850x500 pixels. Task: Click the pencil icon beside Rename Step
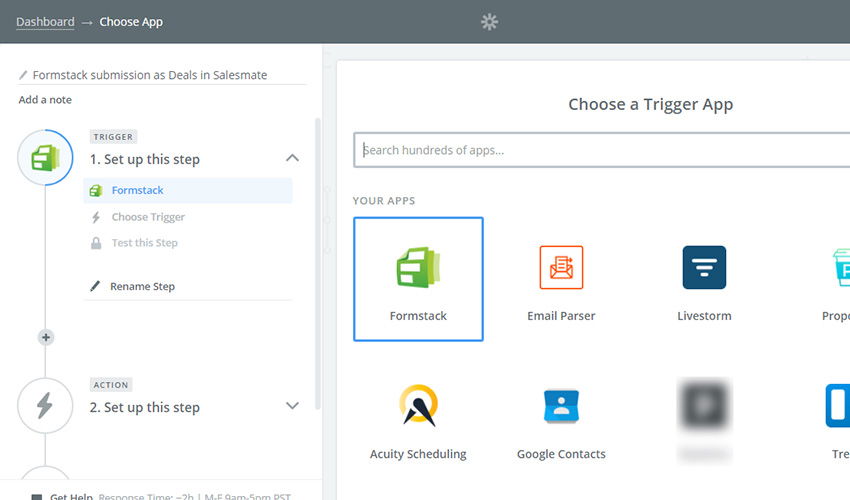coord(95,286)
